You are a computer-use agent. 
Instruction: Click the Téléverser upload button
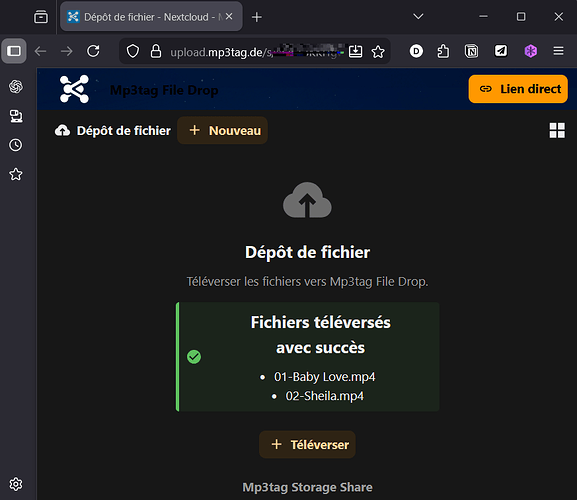(307, 445)
